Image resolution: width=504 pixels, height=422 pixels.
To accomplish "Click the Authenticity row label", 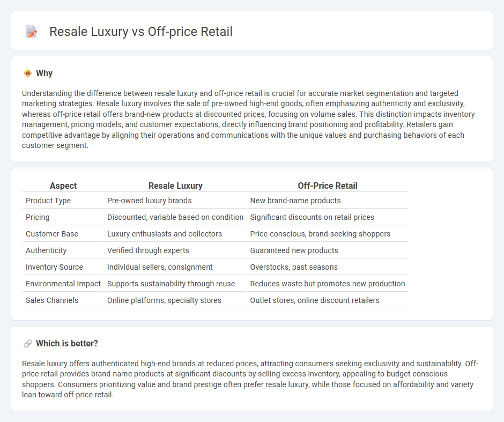I will point(46,251).
